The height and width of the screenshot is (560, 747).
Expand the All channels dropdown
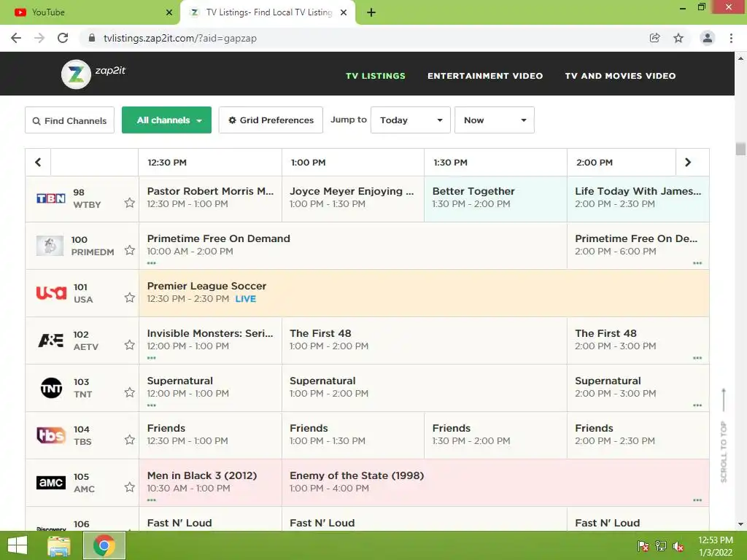coord(167,120)
